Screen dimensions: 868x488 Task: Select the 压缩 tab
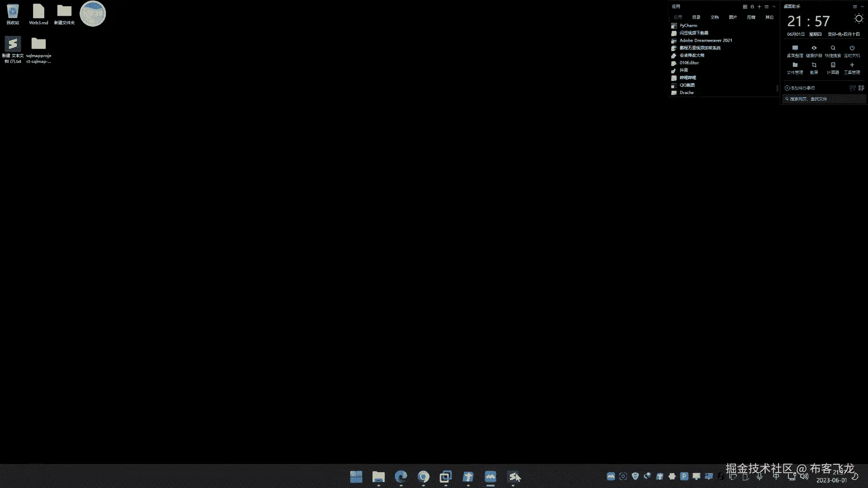tap(751, 17)
